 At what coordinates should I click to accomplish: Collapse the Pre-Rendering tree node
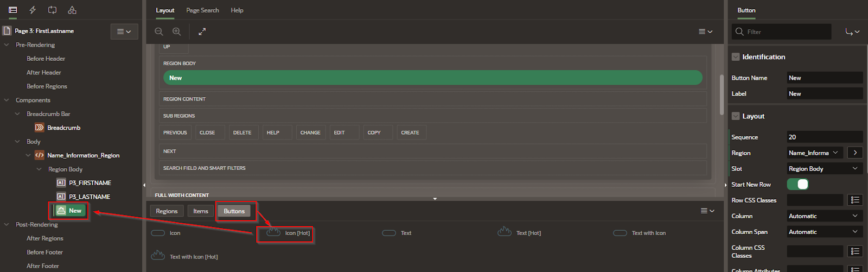[x=7, y=45]
